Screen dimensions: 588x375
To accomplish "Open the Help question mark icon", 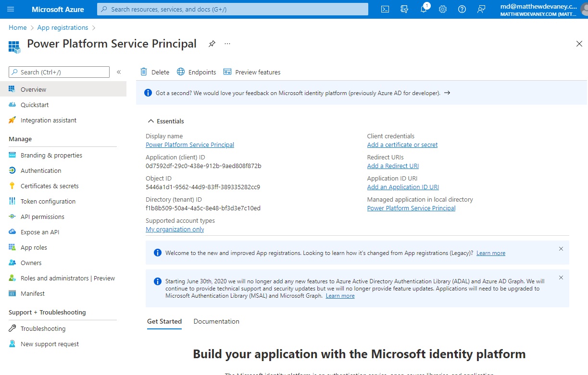I will (462, 9).
